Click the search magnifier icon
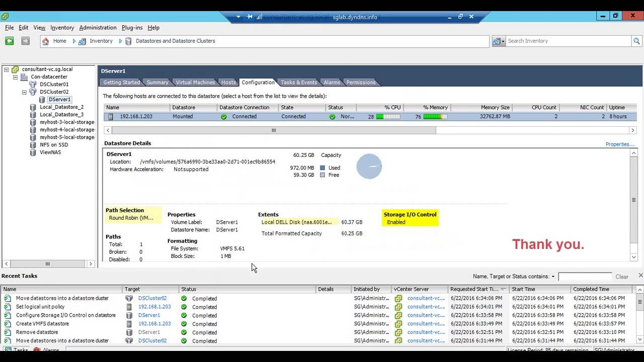Screen dimensions: 644x362 pos(636,41)
